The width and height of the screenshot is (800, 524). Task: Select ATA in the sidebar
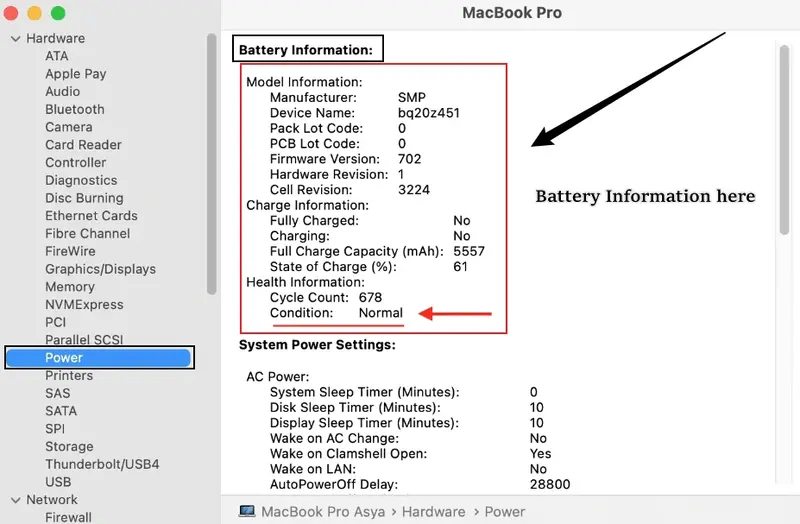tap(57, 56)
